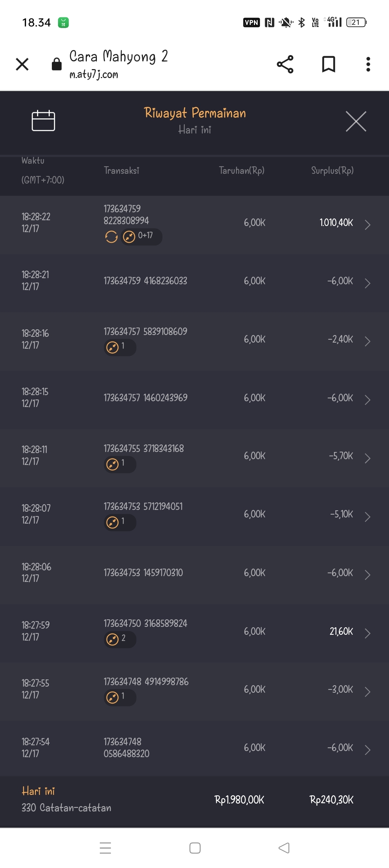
Task: Tap the site security lock icon
Action: (x=57, y=64)
